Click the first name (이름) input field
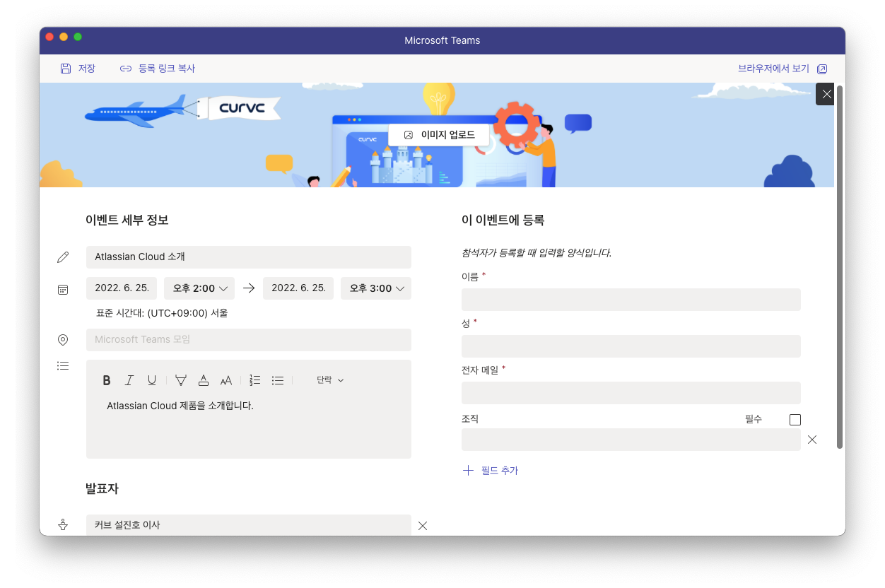Screen dimensions: 885x588 tap(631, 300)
